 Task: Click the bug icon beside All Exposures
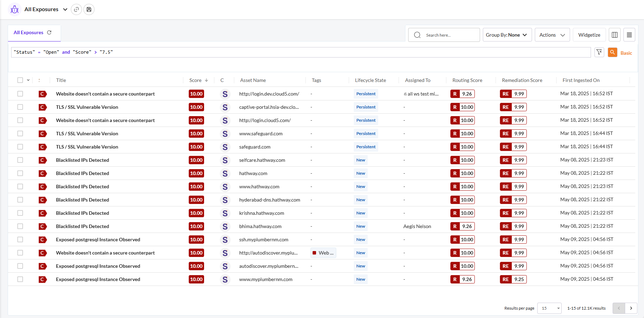(x=15, y=9)
